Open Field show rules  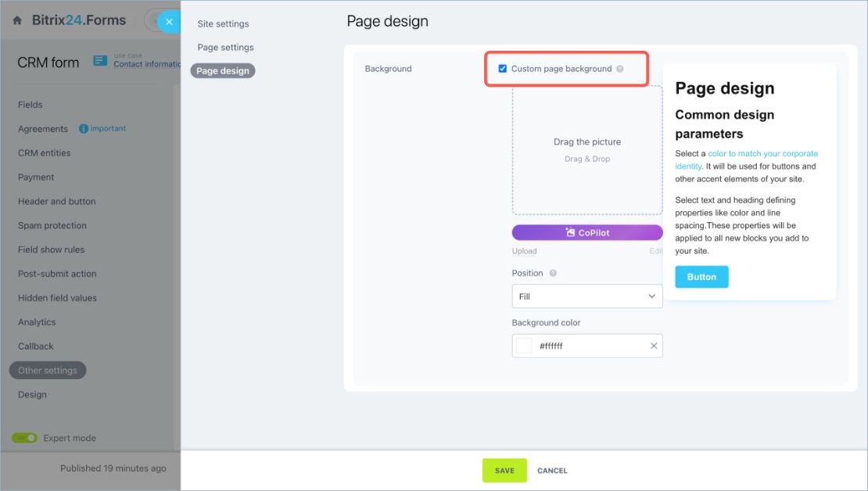[x=51, y=249]
